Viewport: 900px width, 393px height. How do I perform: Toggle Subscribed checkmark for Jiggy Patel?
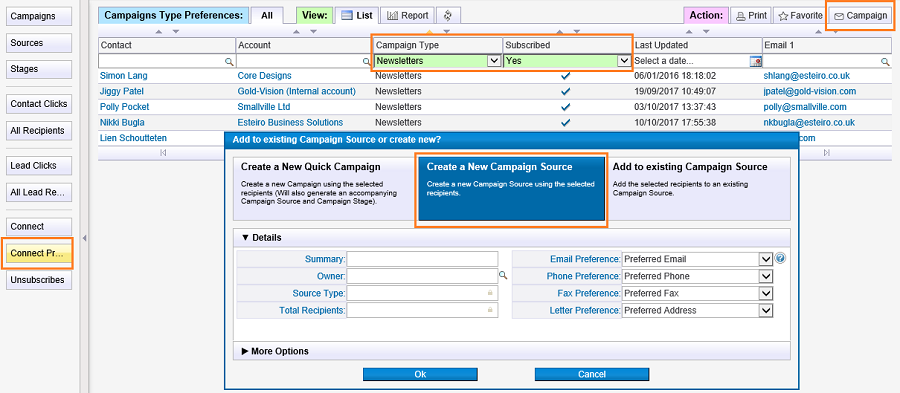point(565,91)
